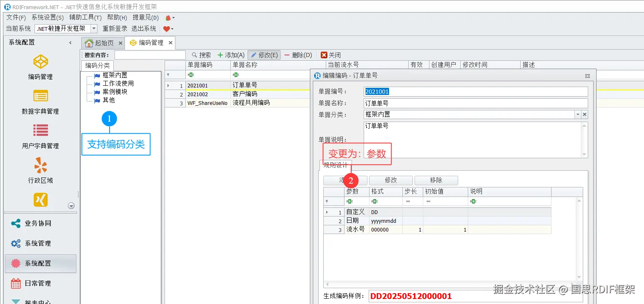Select the 流水号 000000 rule row
The width and height of the screenshot is (644, 304).
coord(437,229)
